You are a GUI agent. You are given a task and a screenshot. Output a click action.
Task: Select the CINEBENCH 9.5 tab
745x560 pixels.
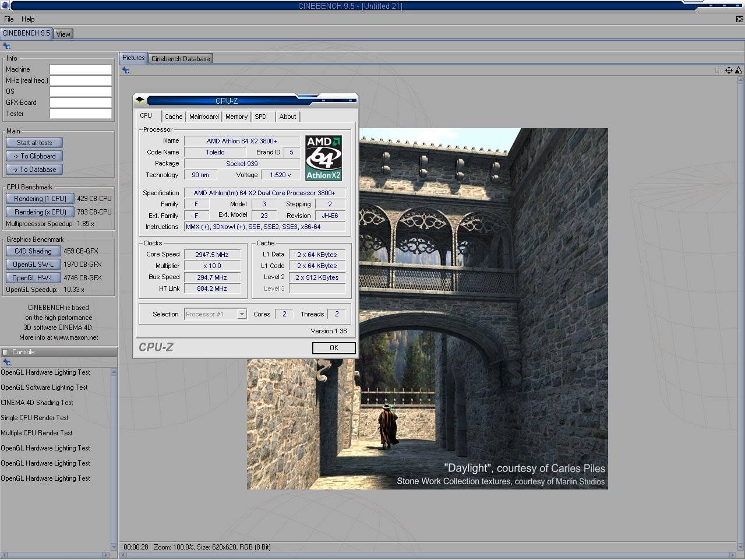26,33
